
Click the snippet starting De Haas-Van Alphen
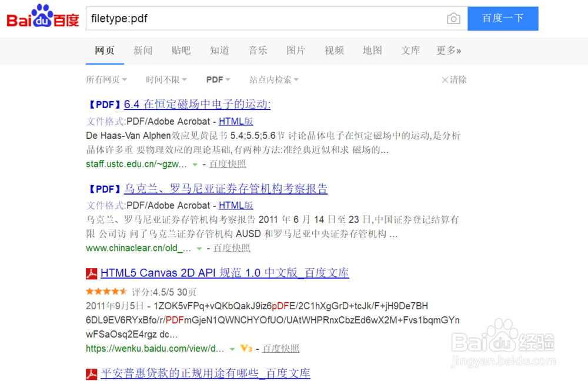tap(273, 142)
